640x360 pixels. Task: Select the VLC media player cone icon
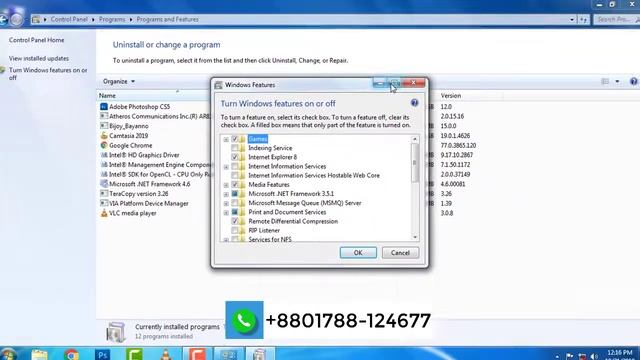coord(104,213)
